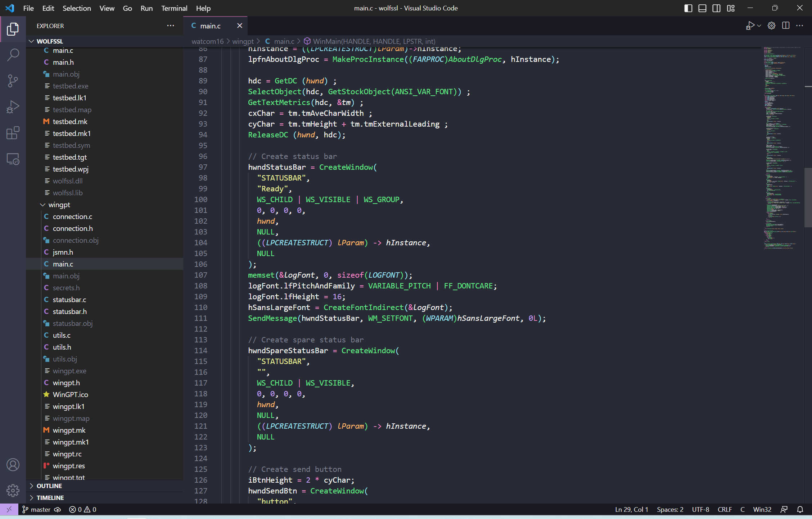This screenshot has width=812, height=519.
Task: Click the Manage gear icon
Action: pos(13,490)
